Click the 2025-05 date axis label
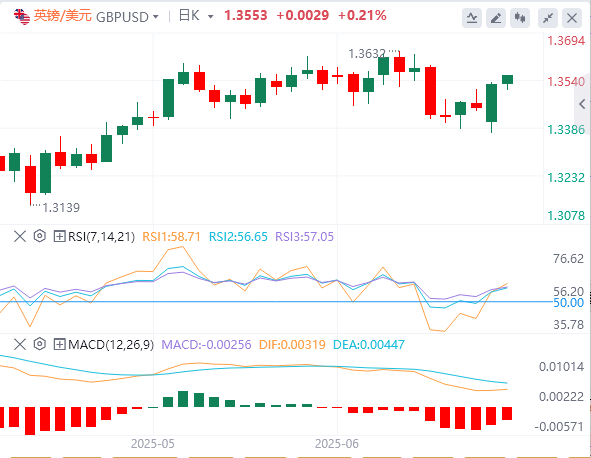Image resolution: width=591 pixels, height=458 pixels. pos(153,444)
